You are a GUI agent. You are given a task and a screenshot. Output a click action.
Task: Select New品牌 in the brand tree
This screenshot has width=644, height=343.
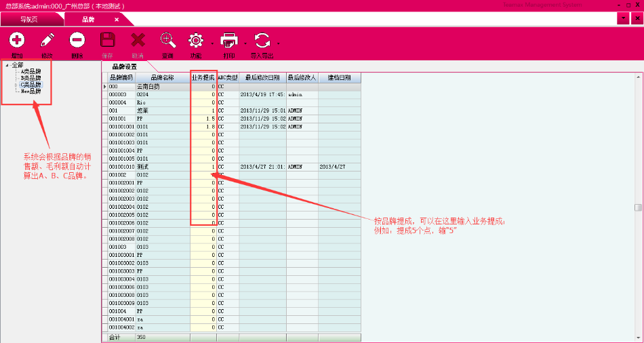coord(31,91)
